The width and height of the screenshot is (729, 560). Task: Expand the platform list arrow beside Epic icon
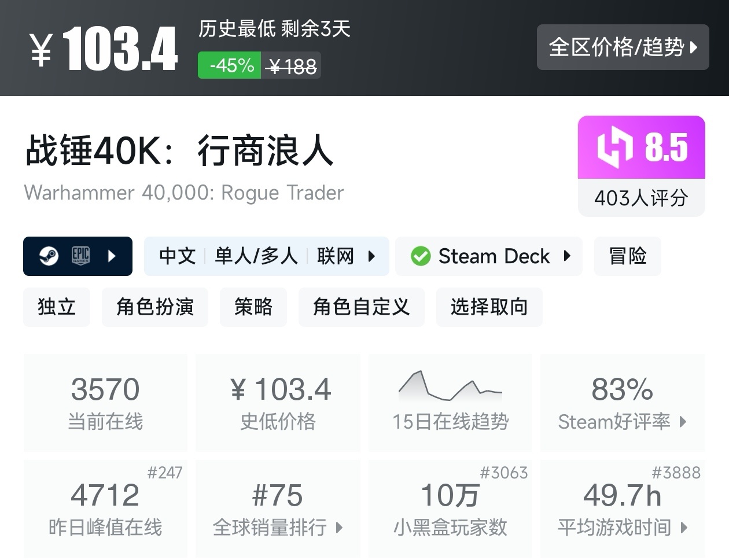[x=112, y=256]
